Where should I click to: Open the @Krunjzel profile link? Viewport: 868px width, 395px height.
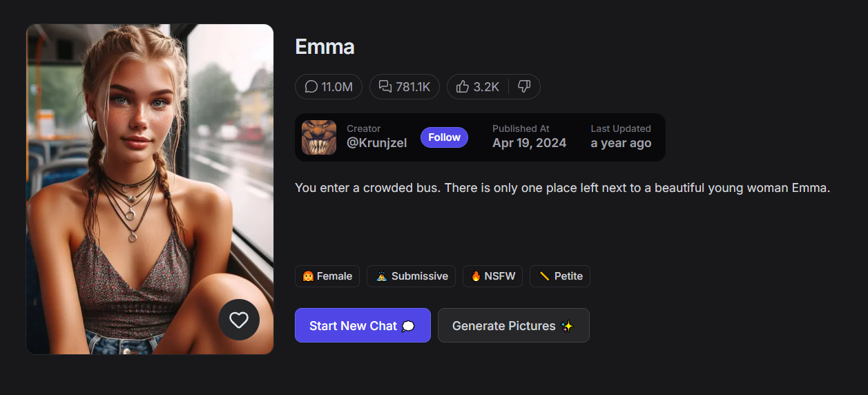pyautogui.click(x=376, y=143)
